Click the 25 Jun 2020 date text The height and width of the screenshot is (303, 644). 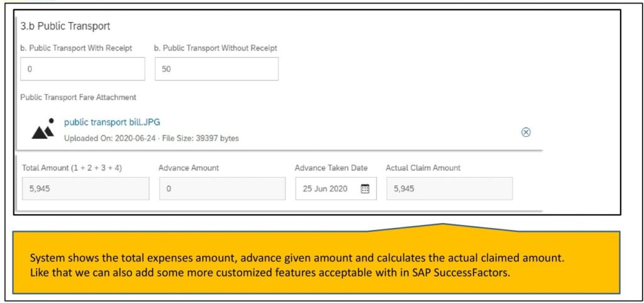(325, 189)
